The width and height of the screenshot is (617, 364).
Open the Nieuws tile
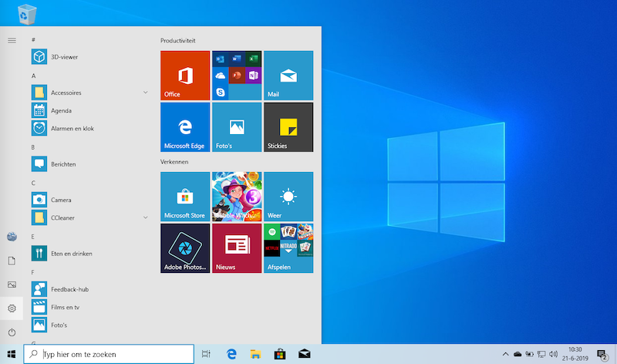[237, 248]
